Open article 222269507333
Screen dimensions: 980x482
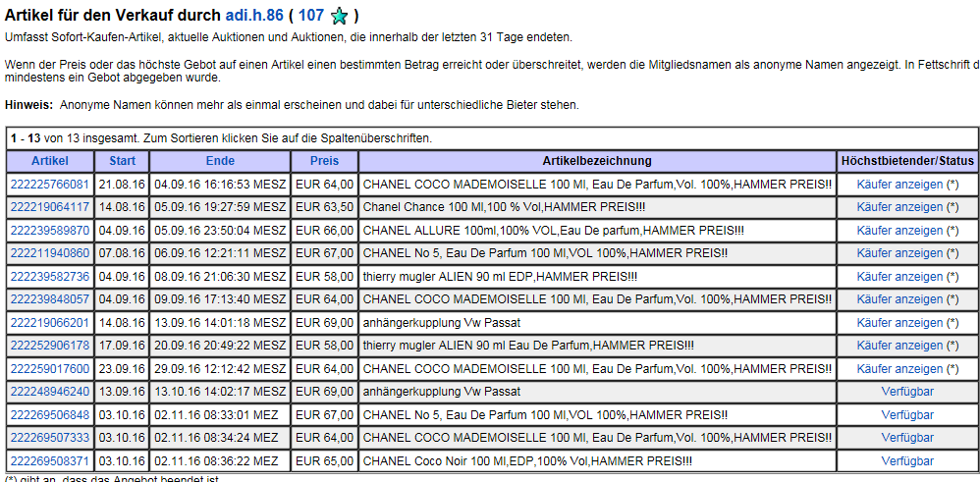[50, 438]
